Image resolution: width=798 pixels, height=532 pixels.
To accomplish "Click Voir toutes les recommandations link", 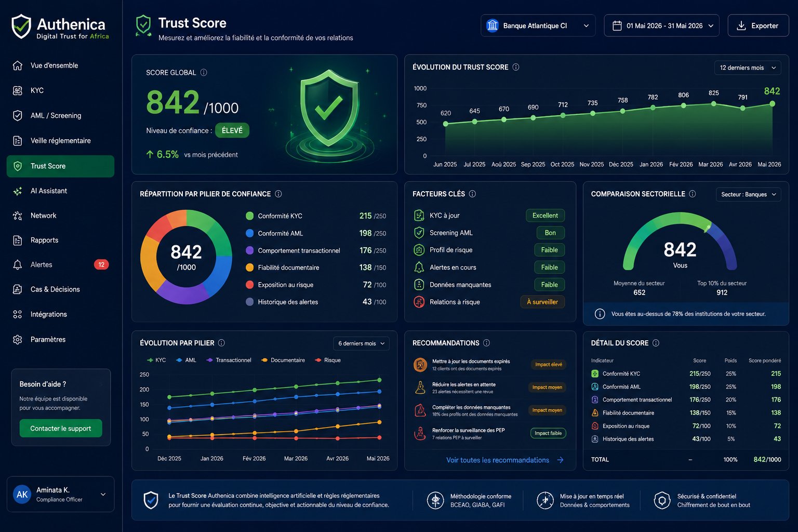I will (504, 460).
